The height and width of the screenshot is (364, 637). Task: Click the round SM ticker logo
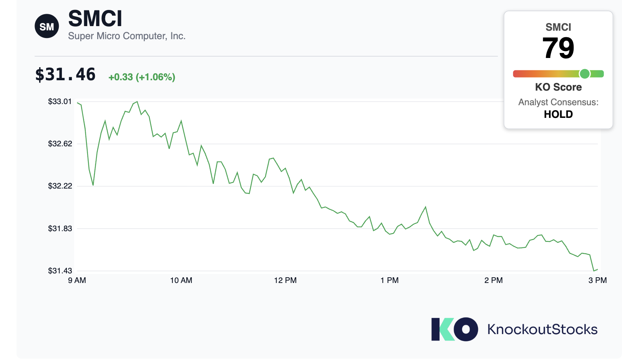coord(47,26)
